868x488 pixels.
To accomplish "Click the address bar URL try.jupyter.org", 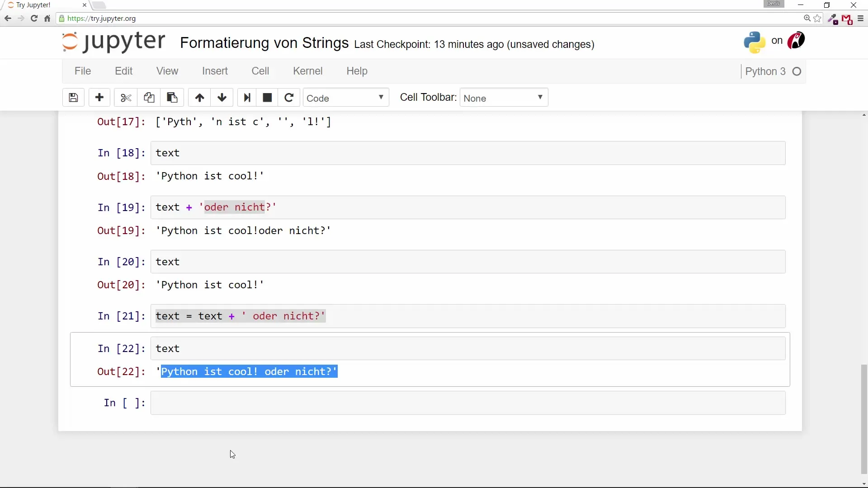I will pyautogui.click(x=101, y=19).
